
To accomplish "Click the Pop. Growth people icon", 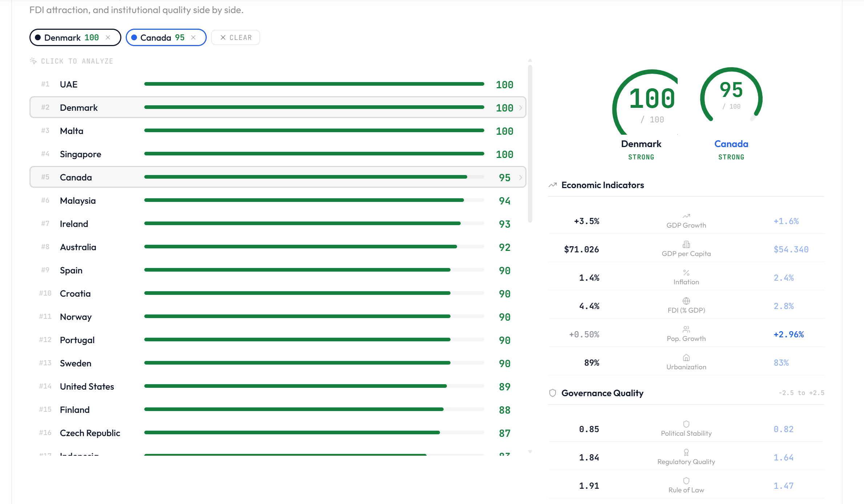I will [x=686, y=329].
